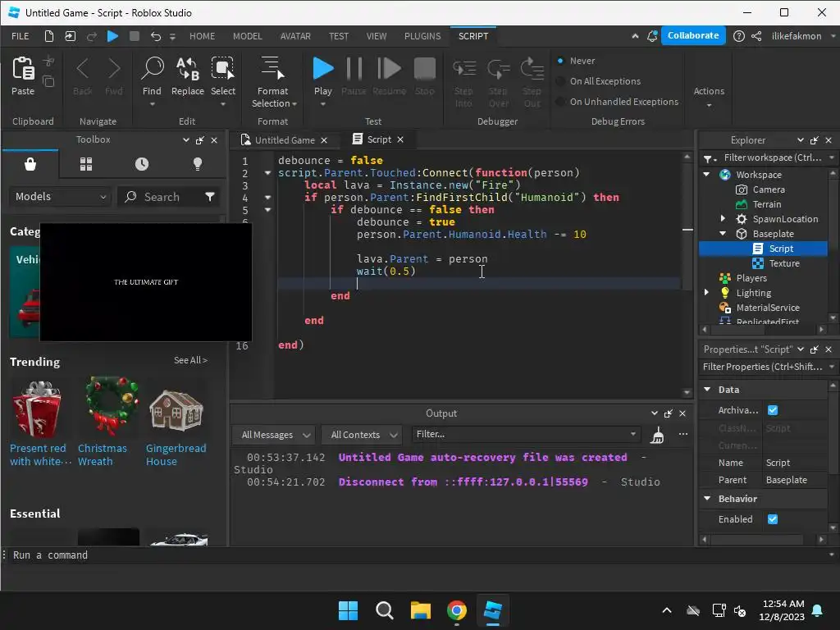The width and height of the screenshot is (840, 630).
Task: Toggle the Enabled checkbox in Properties
Action: [772, 519]
